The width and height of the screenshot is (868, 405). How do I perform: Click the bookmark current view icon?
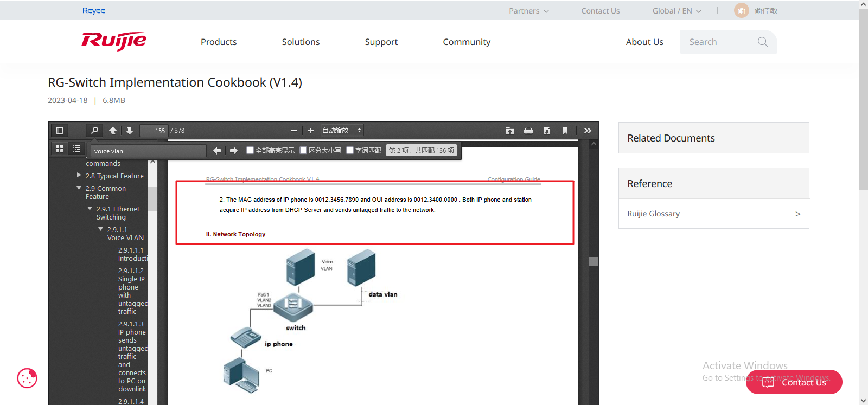click(565, 131)
